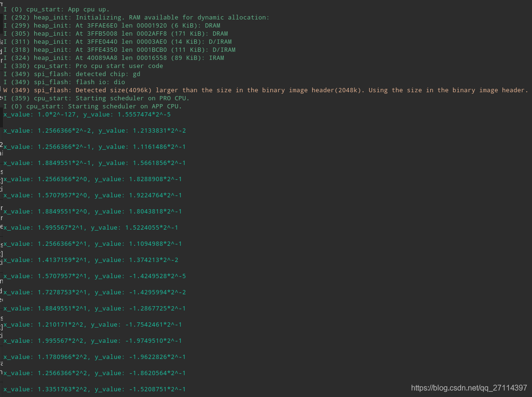Select the final x_value 1.3351763*2^2 line

95,389
